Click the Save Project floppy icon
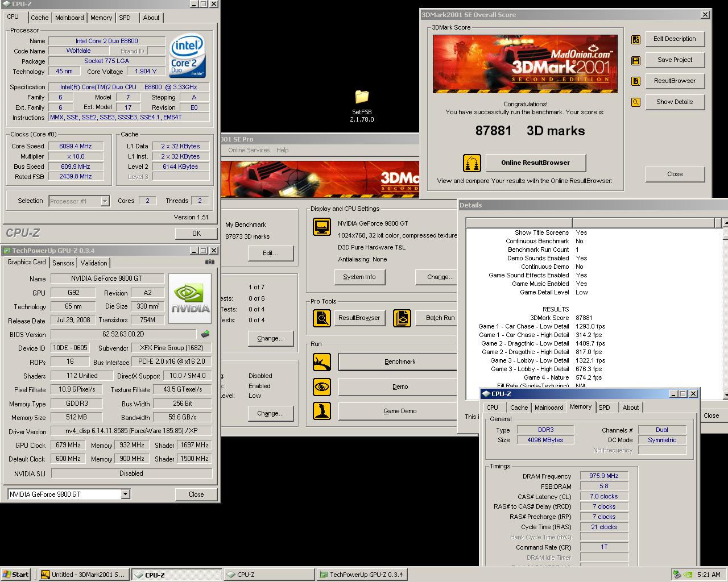 point(636,60)
